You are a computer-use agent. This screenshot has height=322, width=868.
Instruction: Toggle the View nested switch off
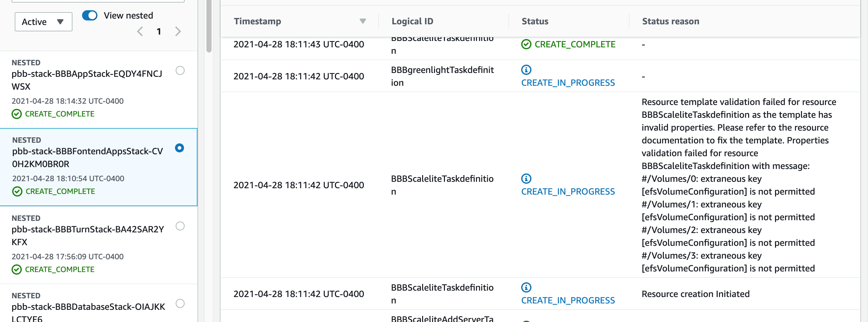90,15
